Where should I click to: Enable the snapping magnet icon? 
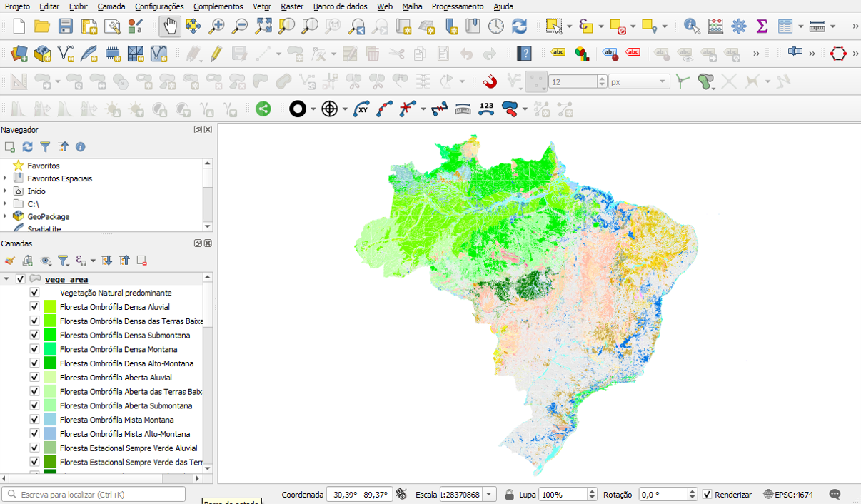[490, 81]
